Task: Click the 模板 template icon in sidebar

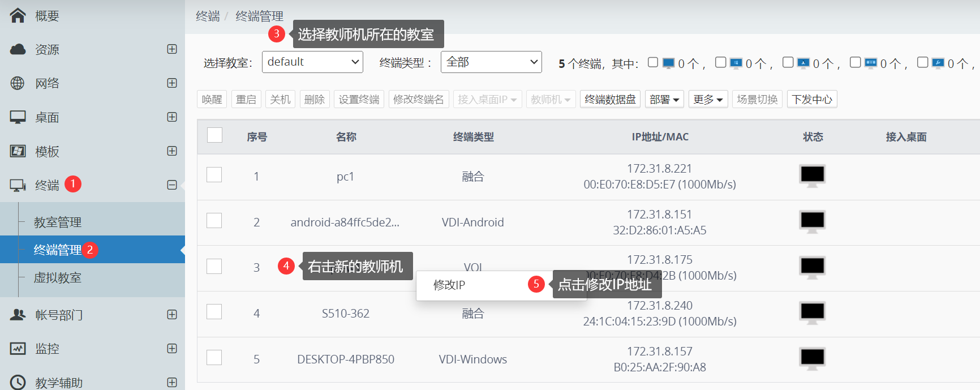Action: click(18, 151)
